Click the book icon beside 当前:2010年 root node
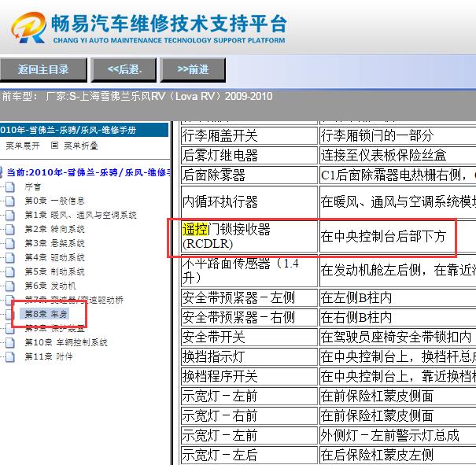The image size is (476, 465). pos(1,172)
